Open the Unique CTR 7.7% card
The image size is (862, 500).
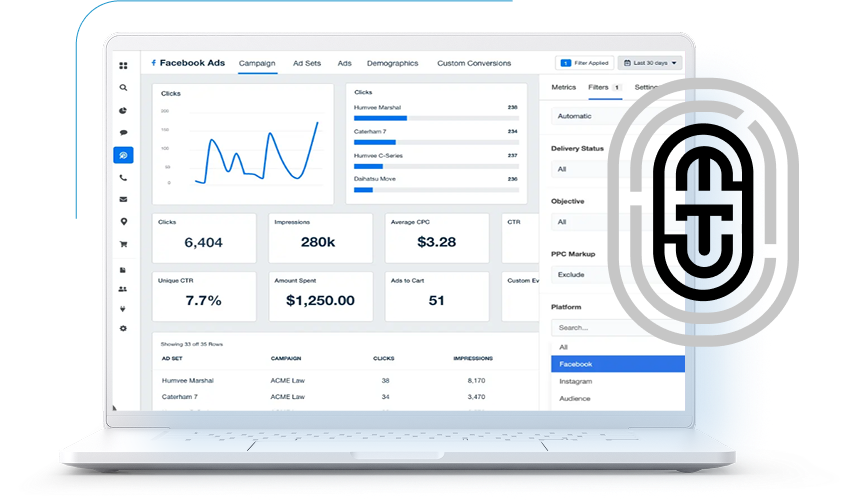(x=204, y=296)
